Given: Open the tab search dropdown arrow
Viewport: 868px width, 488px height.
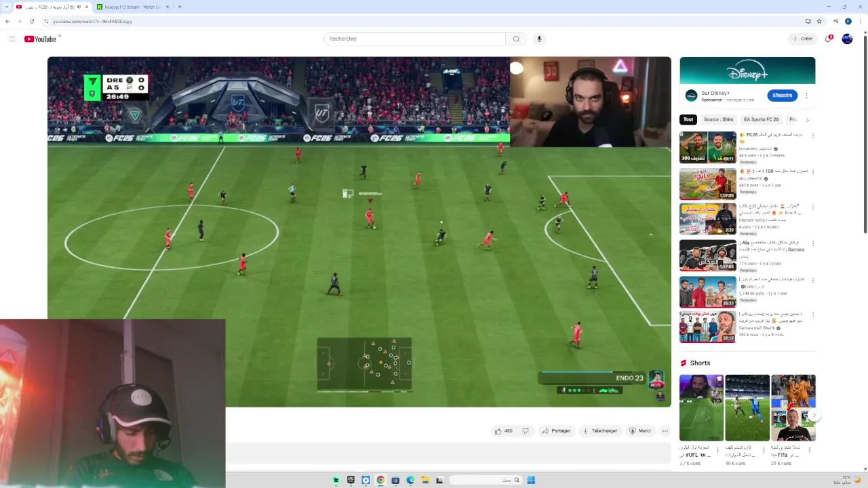Looking at the screenshot, I should [5, 7].
